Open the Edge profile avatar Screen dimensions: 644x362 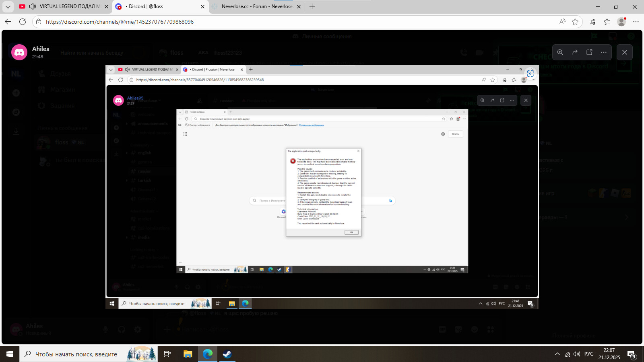point(621,22)
